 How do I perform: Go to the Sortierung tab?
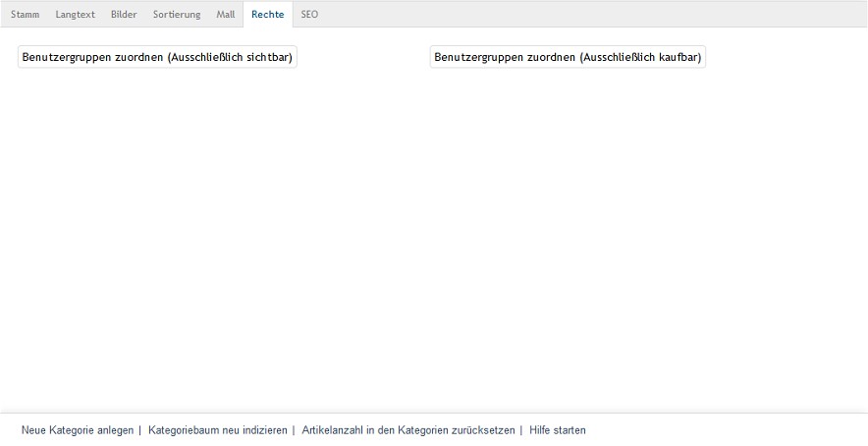(177, 15)
